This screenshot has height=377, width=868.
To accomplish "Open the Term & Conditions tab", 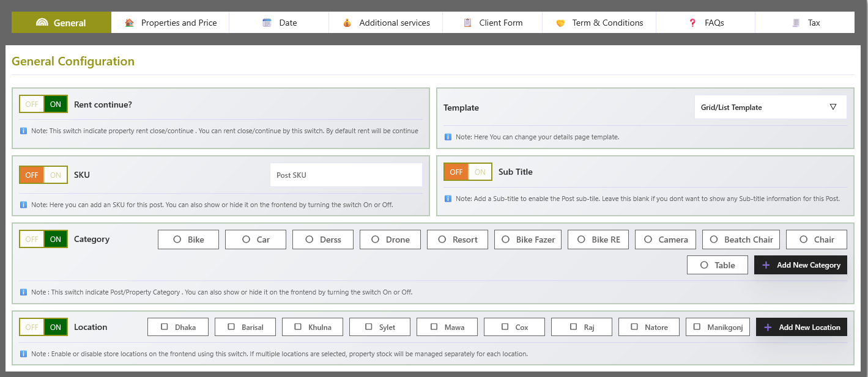I will [599, 23].
